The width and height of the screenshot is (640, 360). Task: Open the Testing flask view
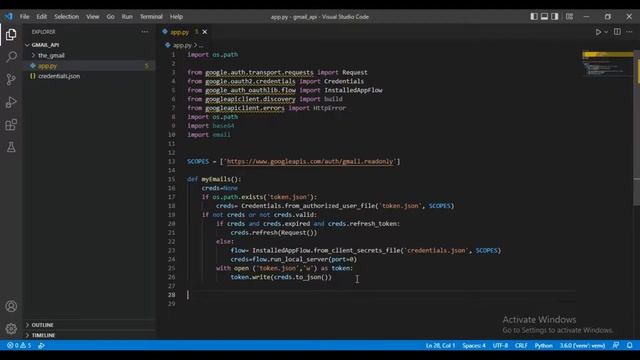coord(11,147)
